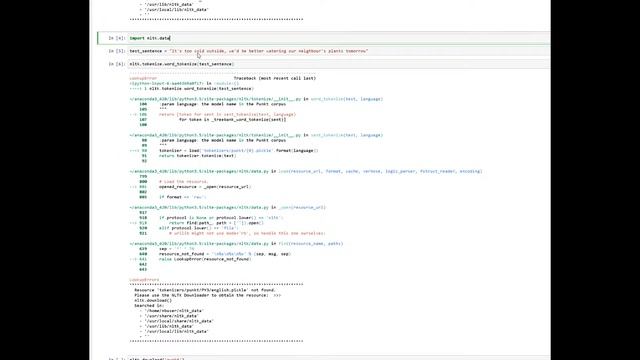
Task: Click the '/usr/share/nltk_data' search path
Action: (x=171, y=316)
